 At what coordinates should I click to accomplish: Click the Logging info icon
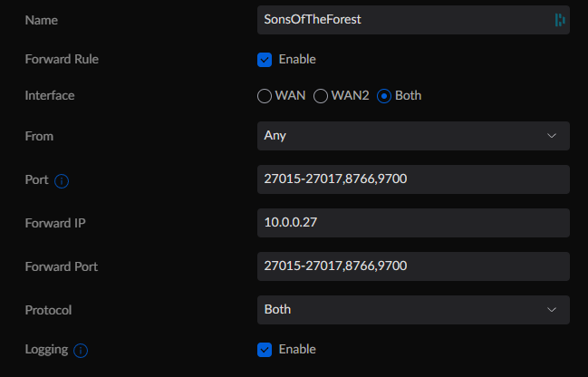81,351
